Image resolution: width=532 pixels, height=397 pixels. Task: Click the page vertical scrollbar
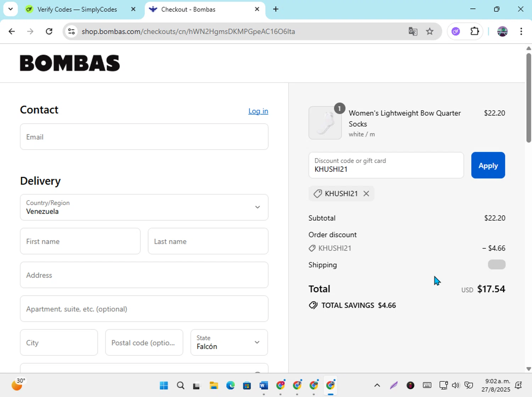click(x=528, y=98)
